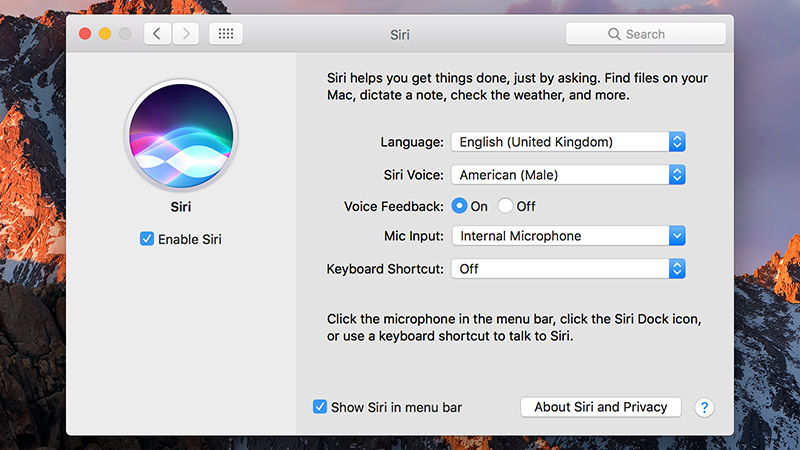
Task: Open the Keyboard Shortcut dropdown
Action: click(x=568, y=269)
